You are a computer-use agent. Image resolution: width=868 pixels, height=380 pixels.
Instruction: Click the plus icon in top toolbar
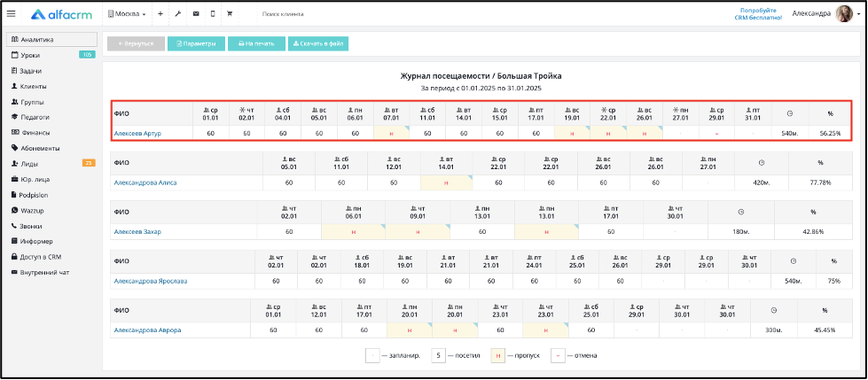click(x=160, y=14)
